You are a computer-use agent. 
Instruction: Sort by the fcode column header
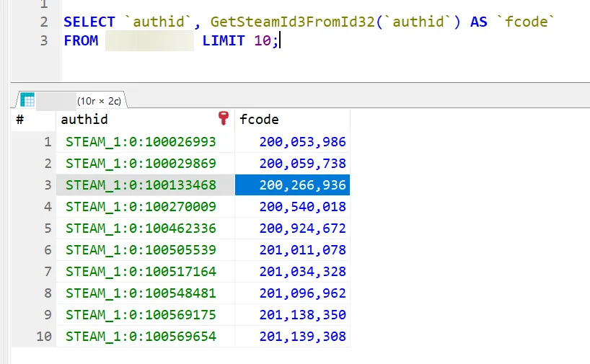pyautogui.click(x=259, y=120)
